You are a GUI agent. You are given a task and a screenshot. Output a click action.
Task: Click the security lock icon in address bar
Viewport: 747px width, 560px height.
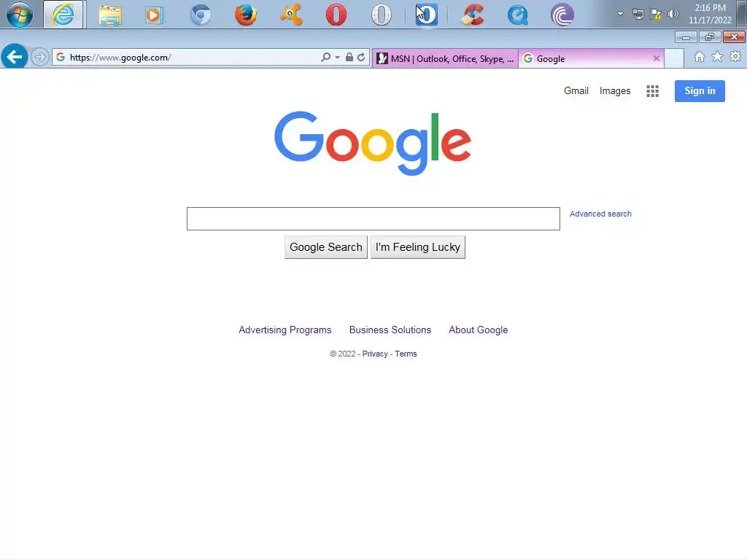pyautogui.click(x=349, y=57)
